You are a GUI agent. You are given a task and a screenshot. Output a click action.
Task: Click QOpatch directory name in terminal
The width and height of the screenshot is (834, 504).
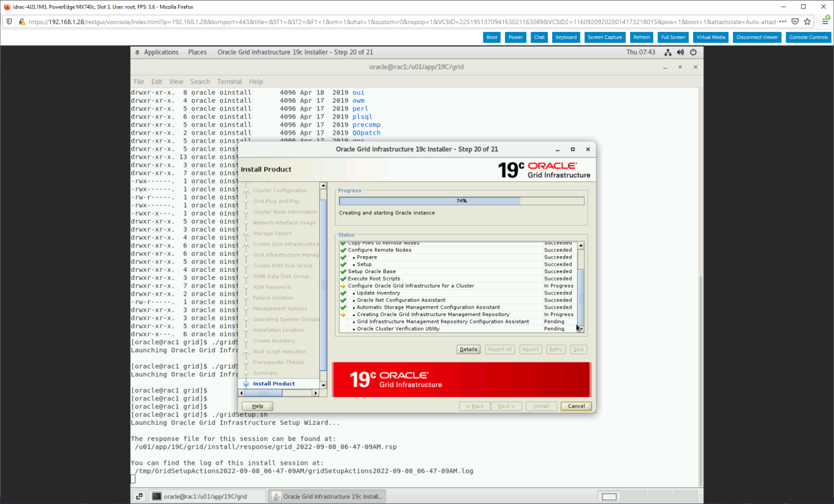click(367, 133)
